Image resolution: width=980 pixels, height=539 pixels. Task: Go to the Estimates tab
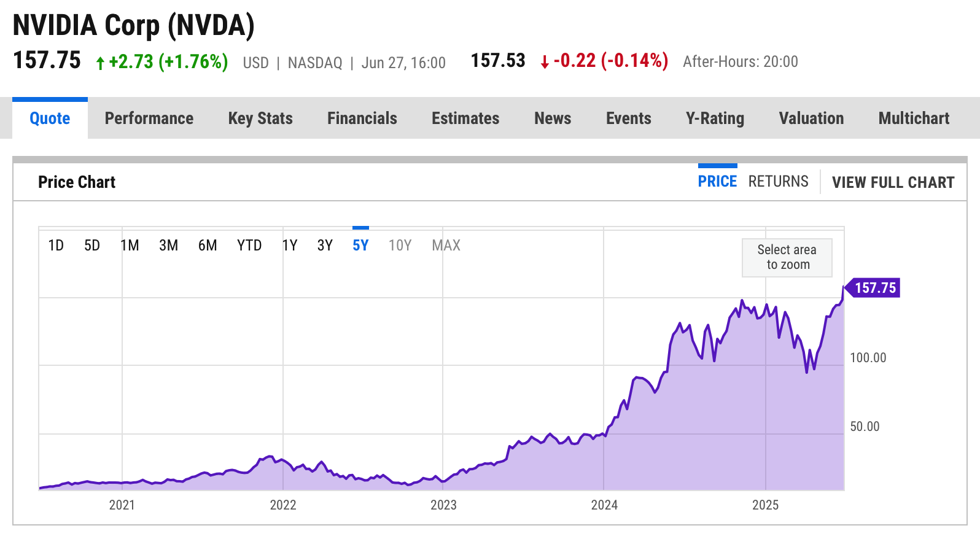click(x=465, y=118)
